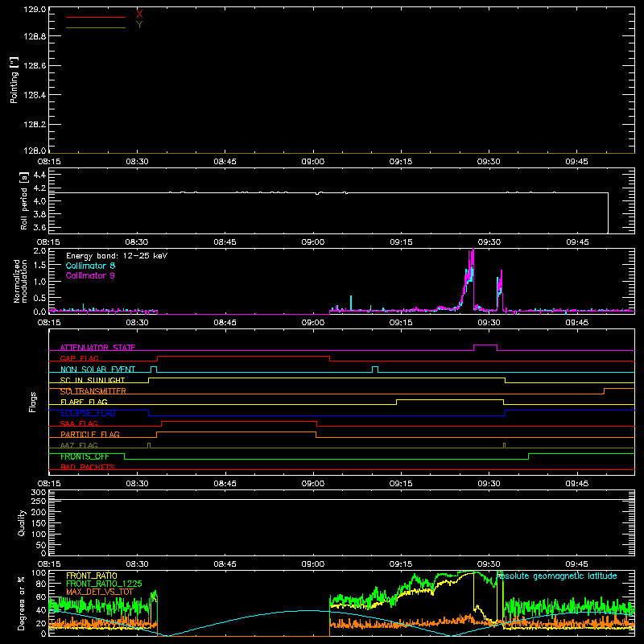Click 09:00 label under Pointing plot
This screenshot has height=644, width=644.
tap(313, 162)
